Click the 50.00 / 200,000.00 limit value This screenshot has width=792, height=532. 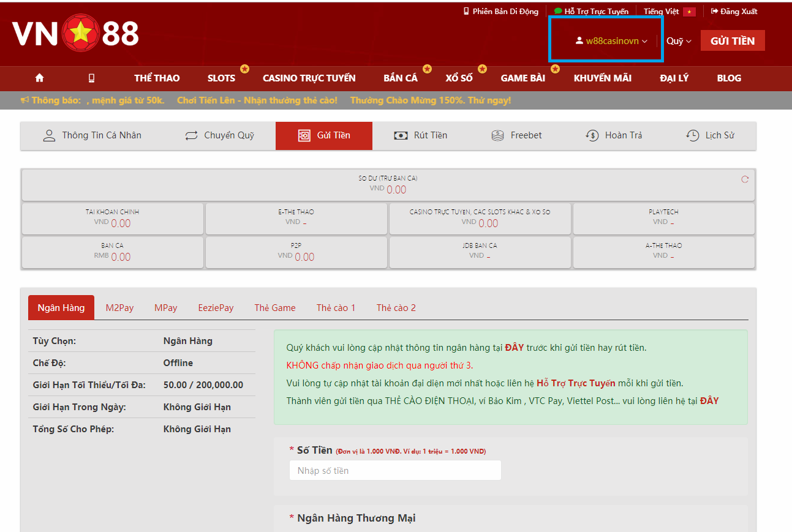point(203,385)
